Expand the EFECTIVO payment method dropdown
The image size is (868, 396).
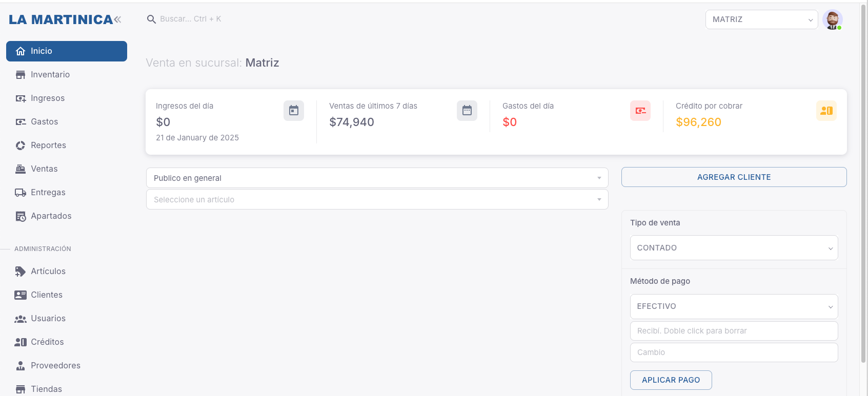[734, 306]
